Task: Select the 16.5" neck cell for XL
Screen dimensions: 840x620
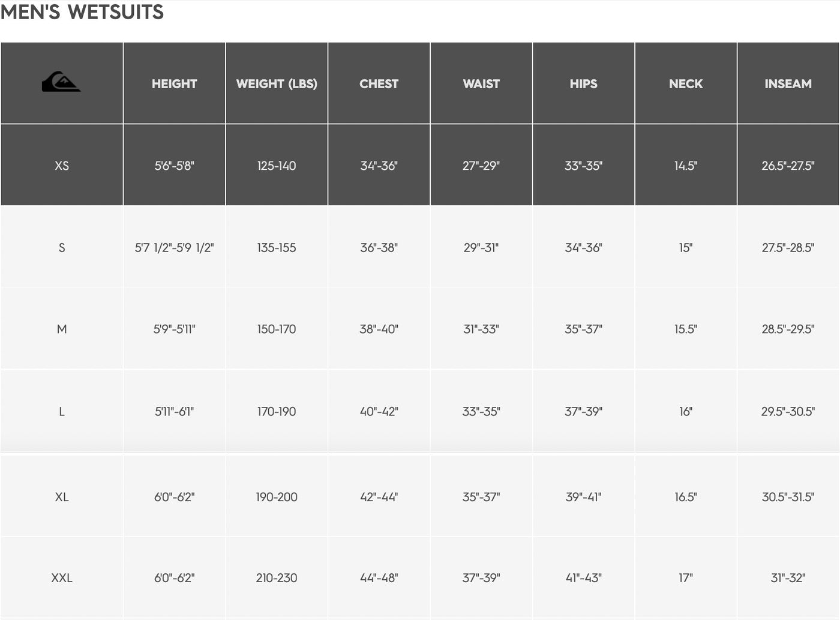Action: (x=686, y=497)
